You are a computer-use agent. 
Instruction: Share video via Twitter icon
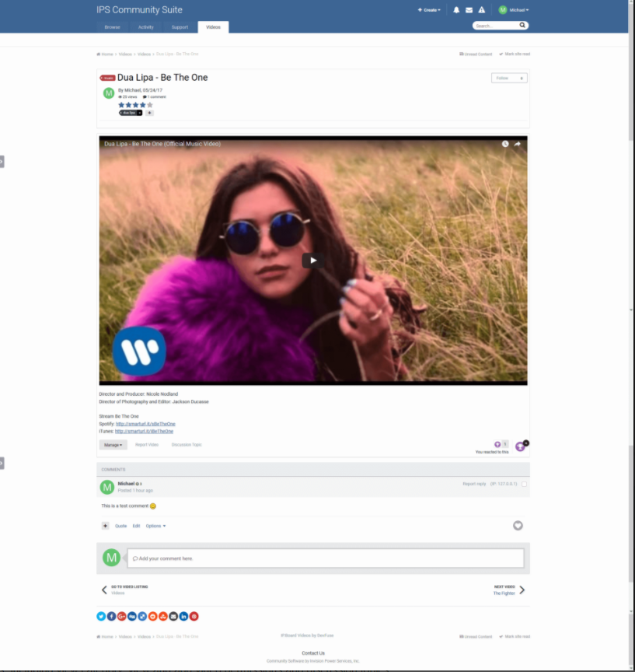101,616
